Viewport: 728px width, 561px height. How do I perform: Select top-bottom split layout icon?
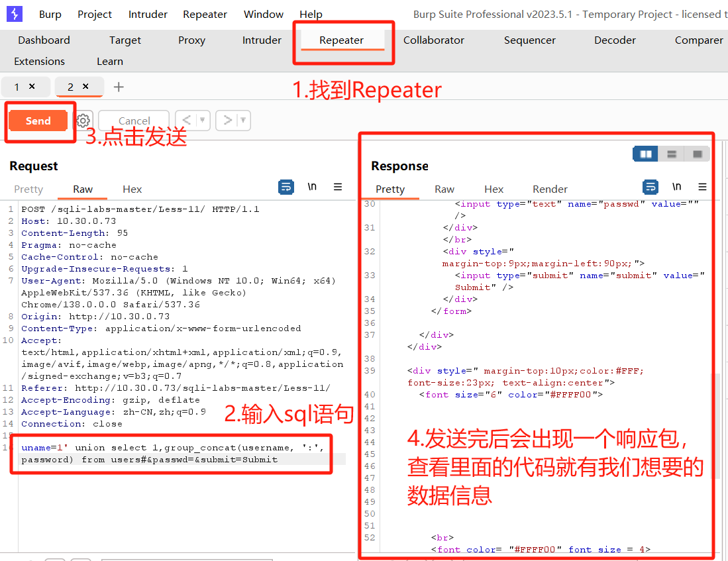pos(671,154)
